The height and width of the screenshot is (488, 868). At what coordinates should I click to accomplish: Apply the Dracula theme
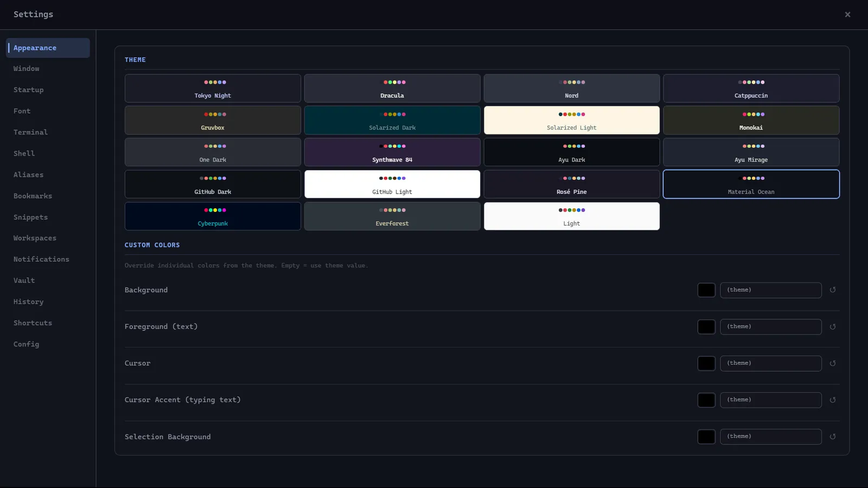pyautogui.click(x=392, y=88)
